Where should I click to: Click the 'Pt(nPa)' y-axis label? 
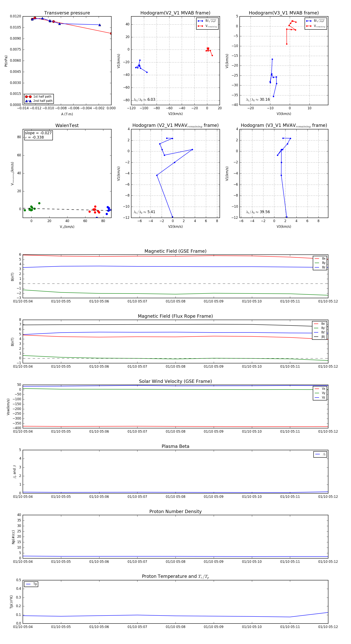tap(6, 61)
